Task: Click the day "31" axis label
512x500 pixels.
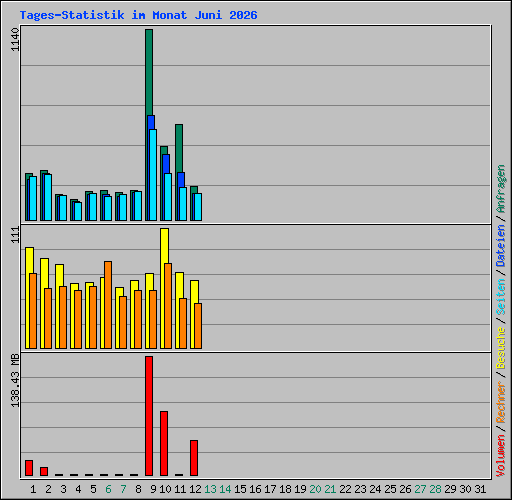Action: pos(480,489)
